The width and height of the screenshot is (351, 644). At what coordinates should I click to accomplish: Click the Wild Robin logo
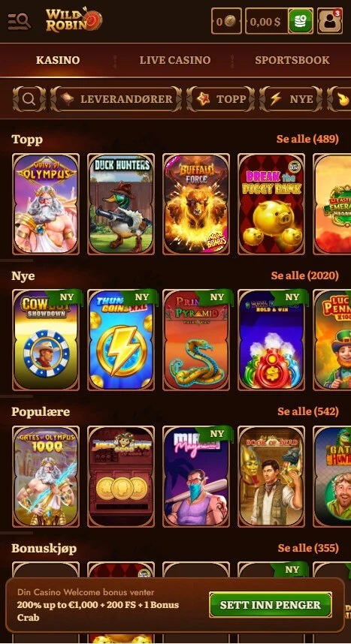pyautogui.click(x=74, y=20)
